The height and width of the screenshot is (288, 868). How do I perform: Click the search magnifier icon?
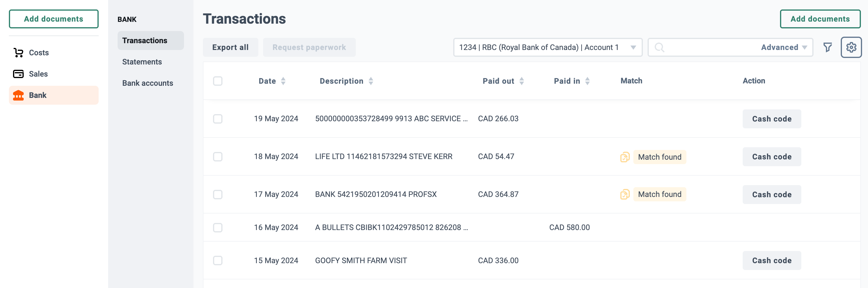pos(659,47)
